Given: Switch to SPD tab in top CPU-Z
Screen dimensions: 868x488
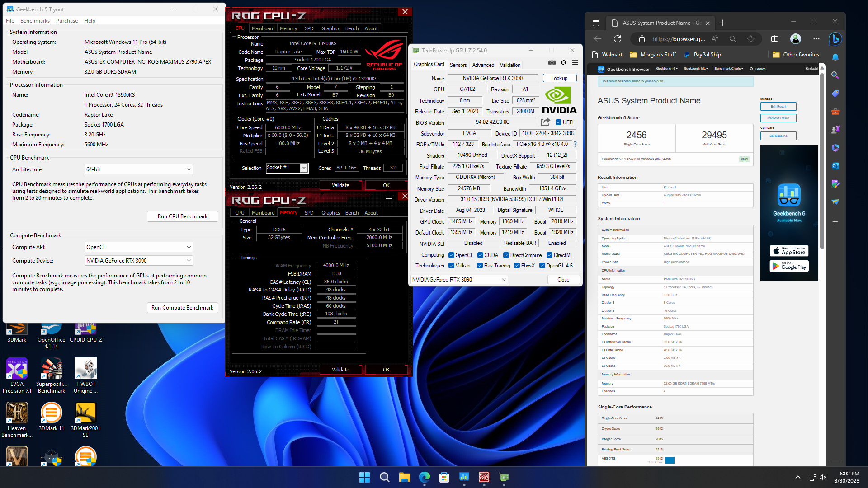Looking at the screenshot, I should 309,28.
